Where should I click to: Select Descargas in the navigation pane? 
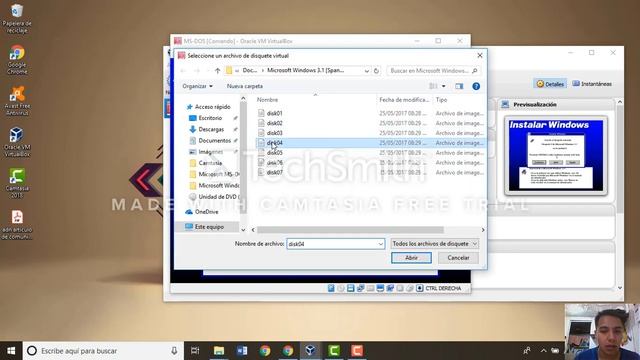pos(211,129)
